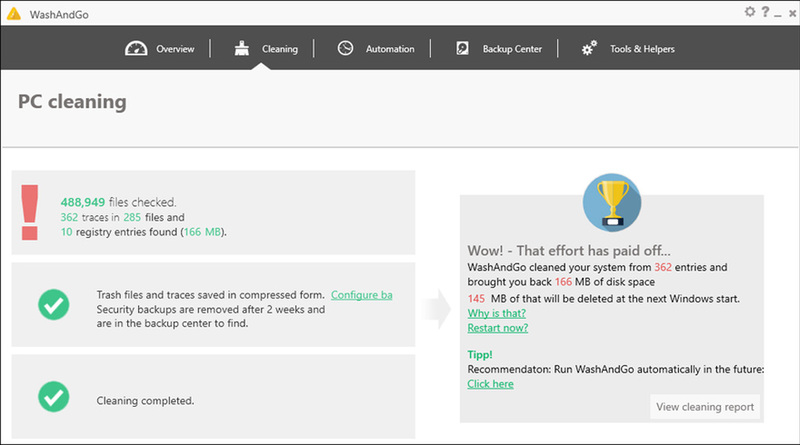
Task: Click the Automation clock icon
Action: 345,48
